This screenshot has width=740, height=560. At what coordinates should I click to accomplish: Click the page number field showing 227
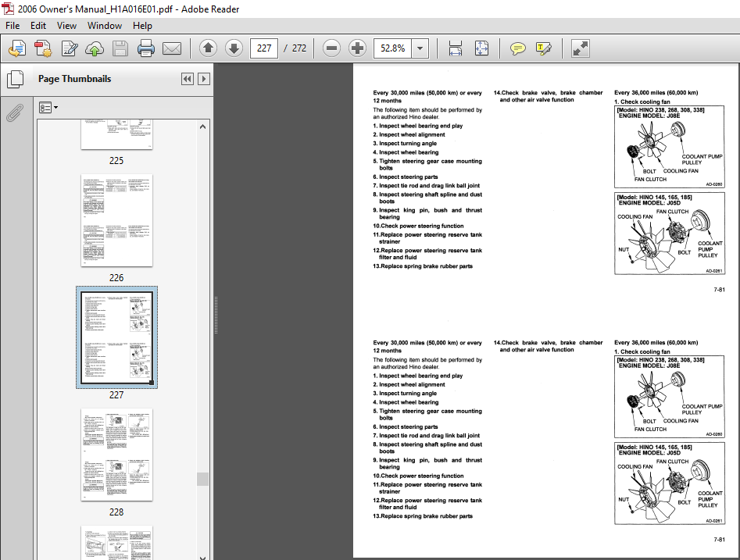[264, 48]
